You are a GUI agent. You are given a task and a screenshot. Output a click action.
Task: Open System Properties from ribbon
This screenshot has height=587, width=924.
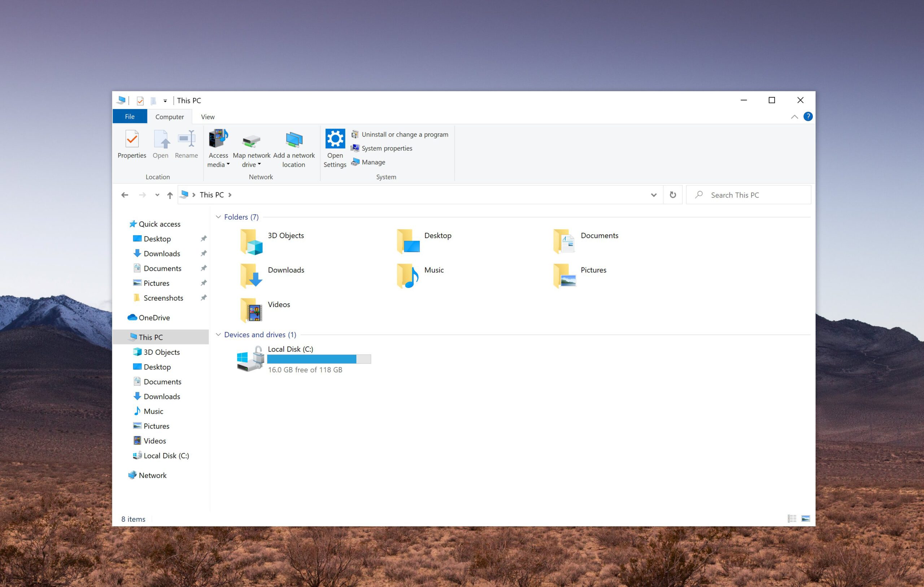pyautogui.click(x=387, y=148)
